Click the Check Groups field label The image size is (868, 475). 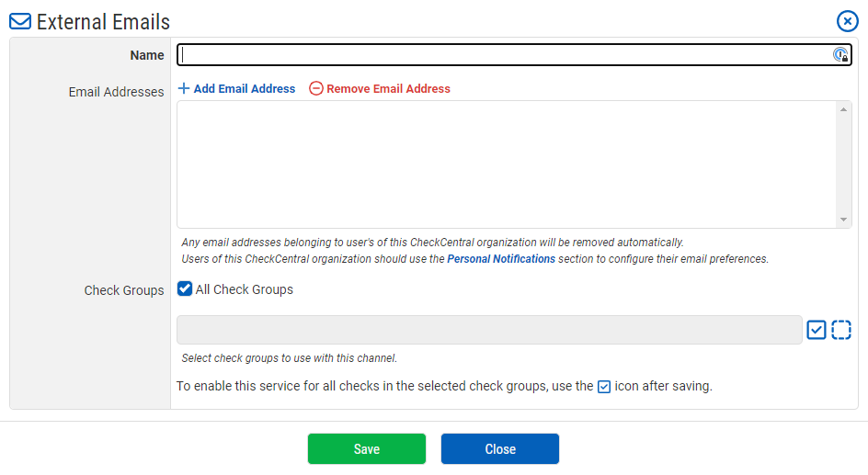[x=124, y=290]
